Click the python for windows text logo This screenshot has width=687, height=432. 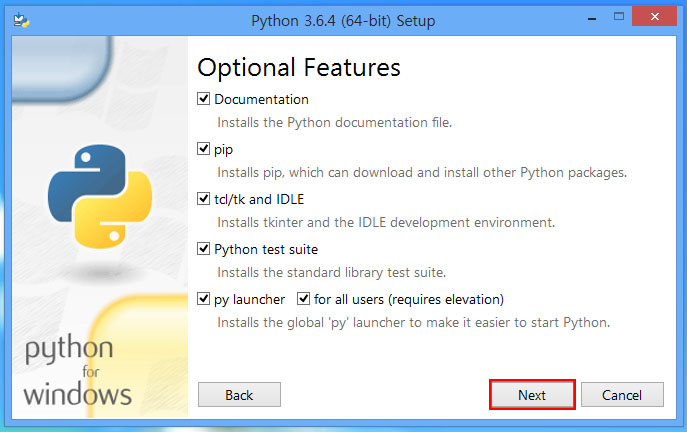pyautogui.click(x=77, y=371)
